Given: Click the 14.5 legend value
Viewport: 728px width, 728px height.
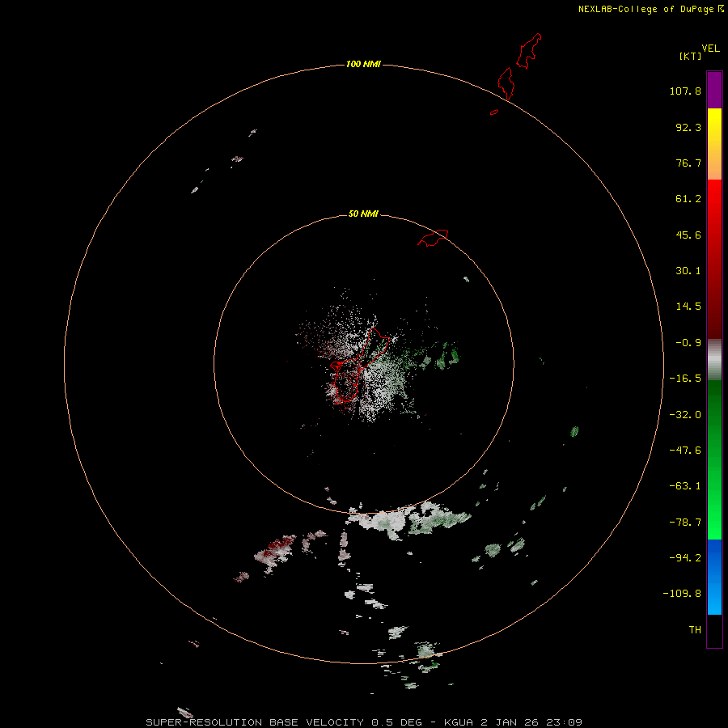Looking at the screenshot, I should pyautogui.click(x=688, y=307).
